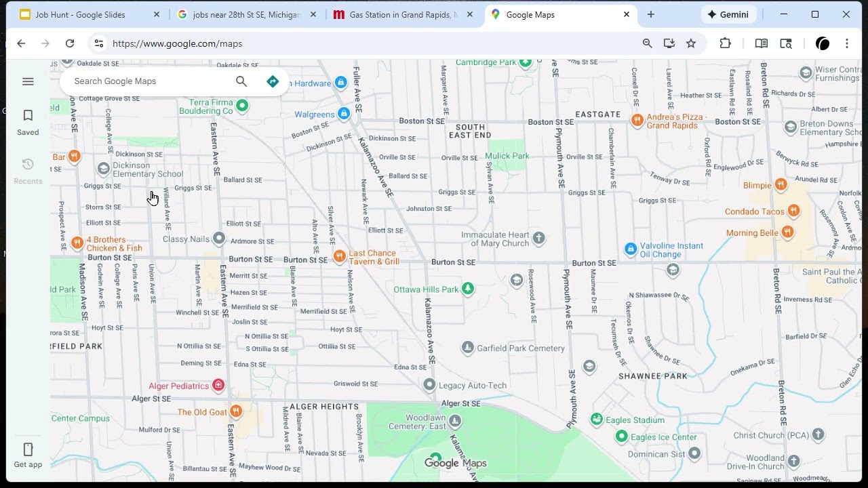This screenshot has width=868, height=488.
Task: Open the Recents panel
Action: click(28, 171)
